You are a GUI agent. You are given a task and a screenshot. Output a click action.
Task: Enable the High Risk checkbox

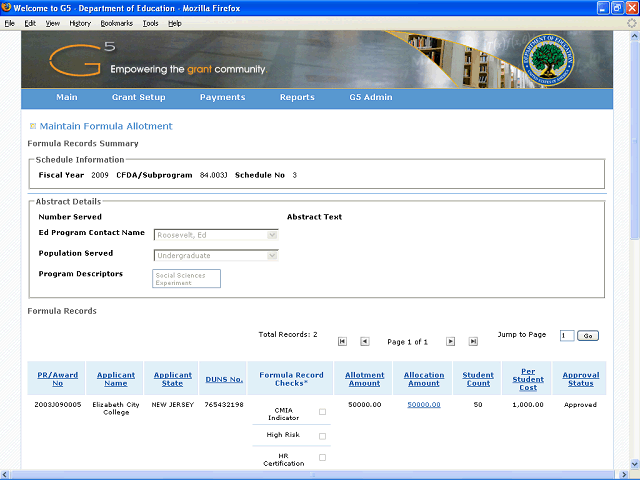coord(322,435)
